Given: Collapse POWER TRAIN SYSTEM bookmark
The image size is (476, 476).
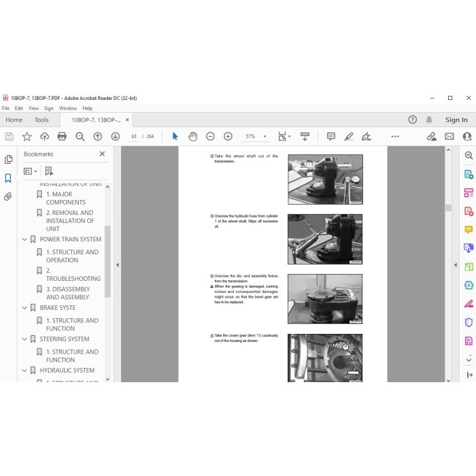Looking at the screenshot, I should 24,239.
